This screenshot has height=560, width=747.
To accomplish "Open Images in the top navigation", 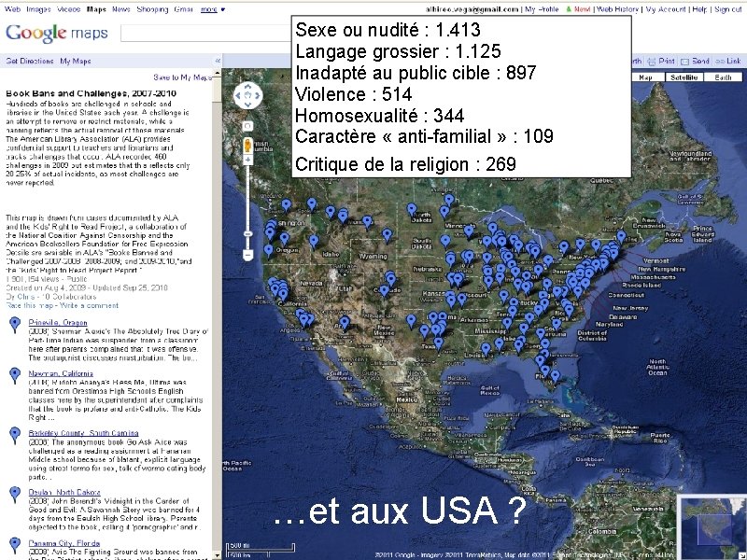I will click(38, 9).
